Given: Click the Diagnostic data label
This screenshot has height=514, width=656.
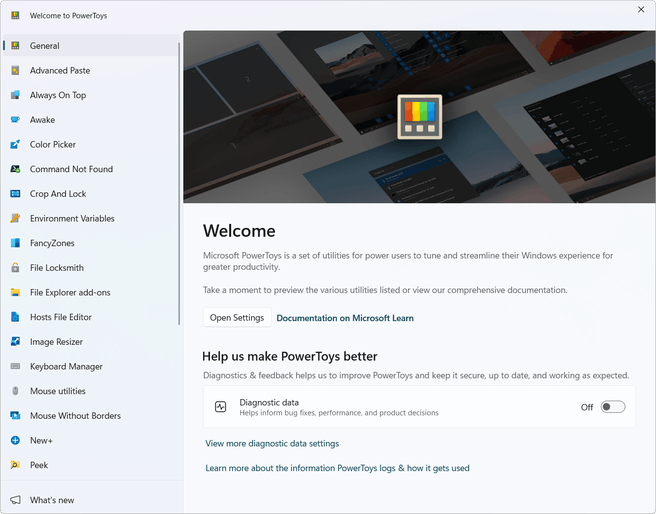Looking at the screenshot, I should pos(269,402).
